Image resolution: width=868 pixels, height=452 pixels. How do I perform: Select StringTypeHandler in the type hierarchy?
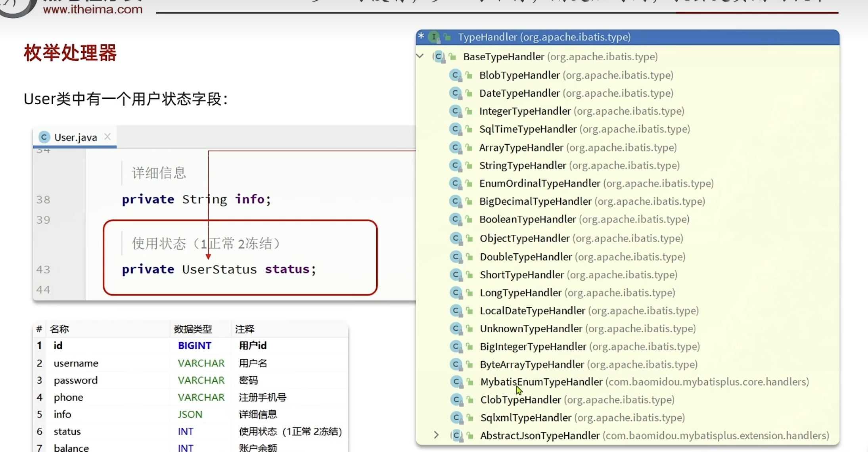tap(522, 165)
